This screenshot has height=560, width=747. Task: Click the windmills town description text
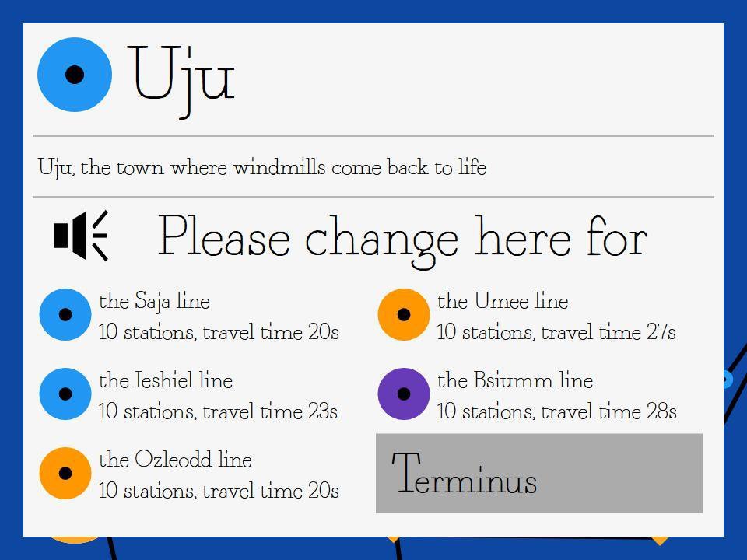[x=262, y=167]
